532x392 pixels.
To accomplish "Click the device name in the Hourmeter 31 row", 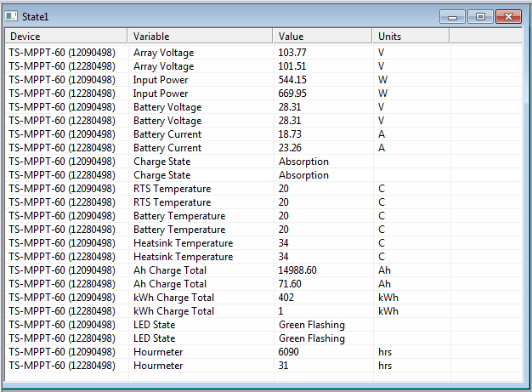I will click(62, 365).
